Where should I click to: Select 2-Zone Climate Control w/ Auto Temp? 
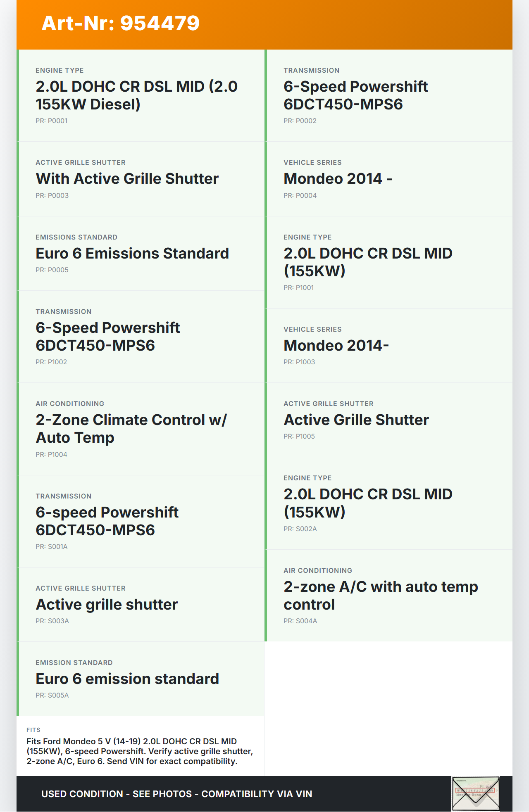141,429
